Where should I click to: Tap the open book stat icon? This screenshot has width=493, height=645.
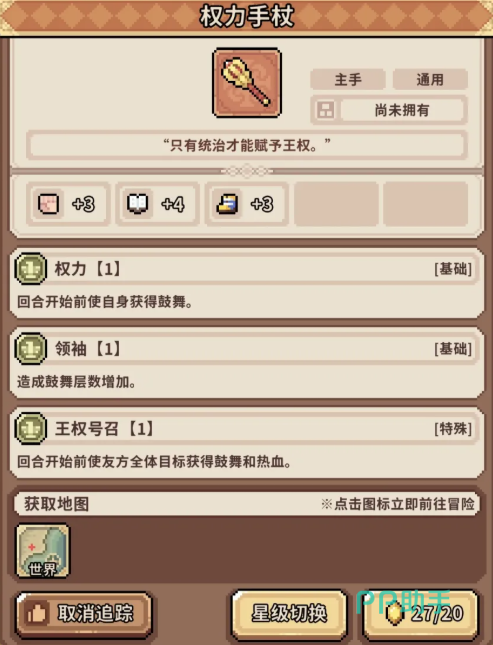point(137,203)
